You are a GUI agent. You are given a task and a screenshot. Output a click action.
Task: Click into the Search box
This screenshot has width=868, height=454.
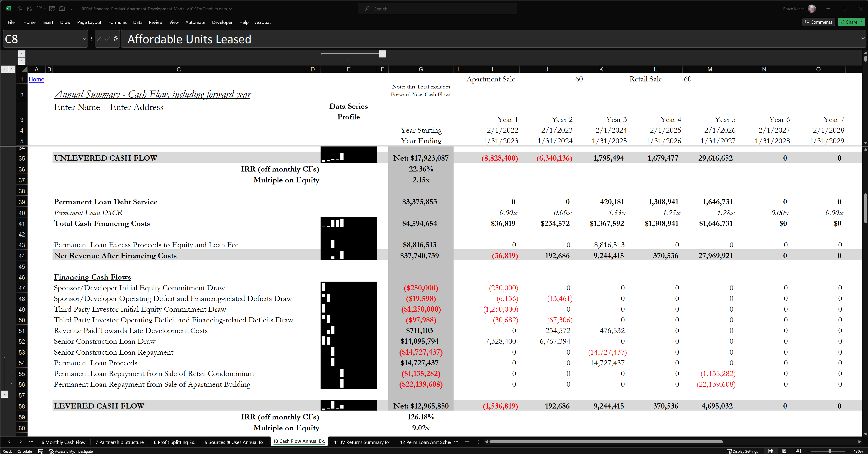[x=437, y=9]
